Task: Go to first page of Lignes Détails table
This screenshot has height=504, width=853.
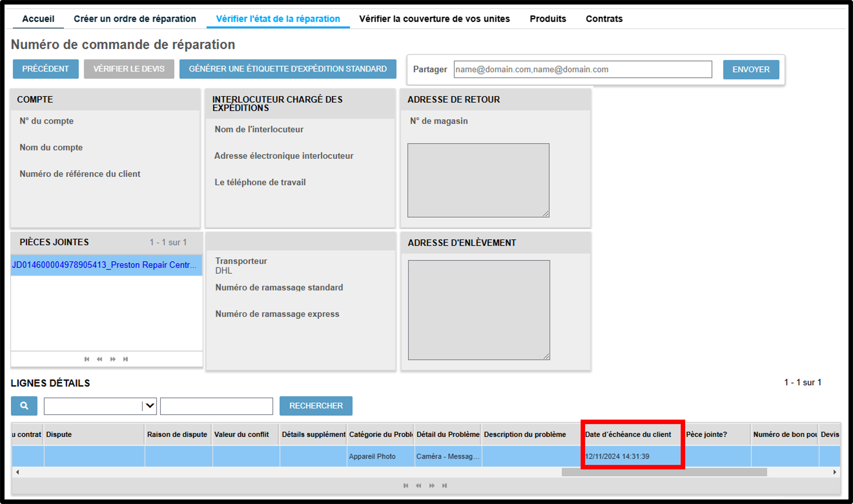Action: [405, 486]
